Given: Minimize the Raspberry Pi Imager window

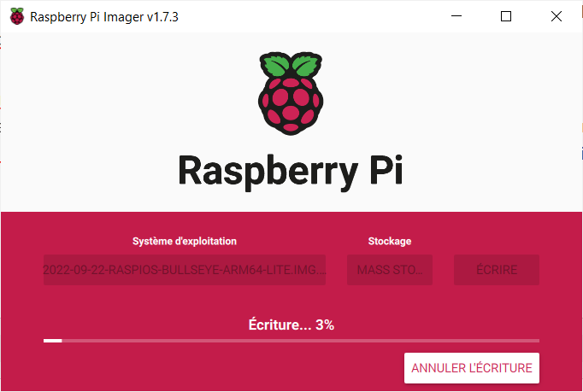Looking at the screenshot, I should [x=456, y=16].
